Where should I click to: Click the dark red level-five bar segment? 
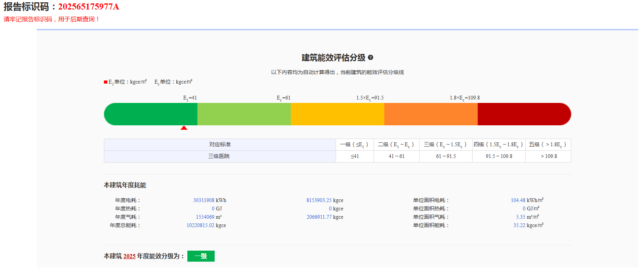click(x=524, y=114)
